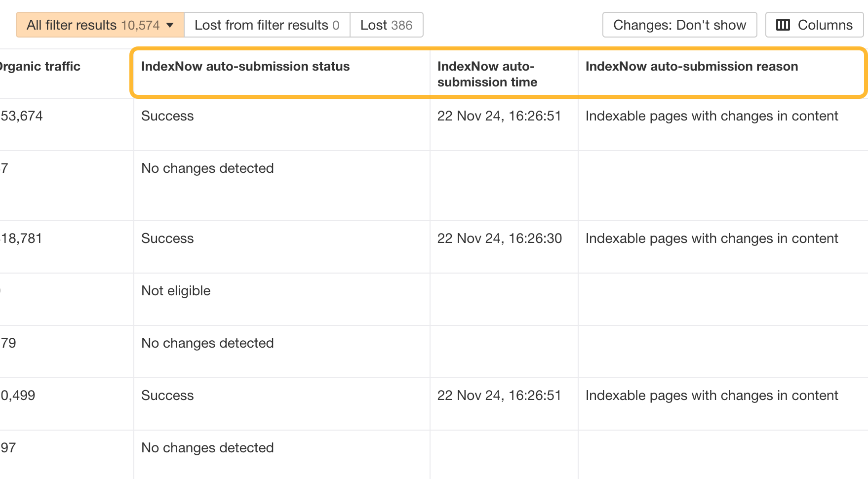Screen dimensions: 868x479
Task: Switch to Lost from filter results tab
Action: [267, 25]
